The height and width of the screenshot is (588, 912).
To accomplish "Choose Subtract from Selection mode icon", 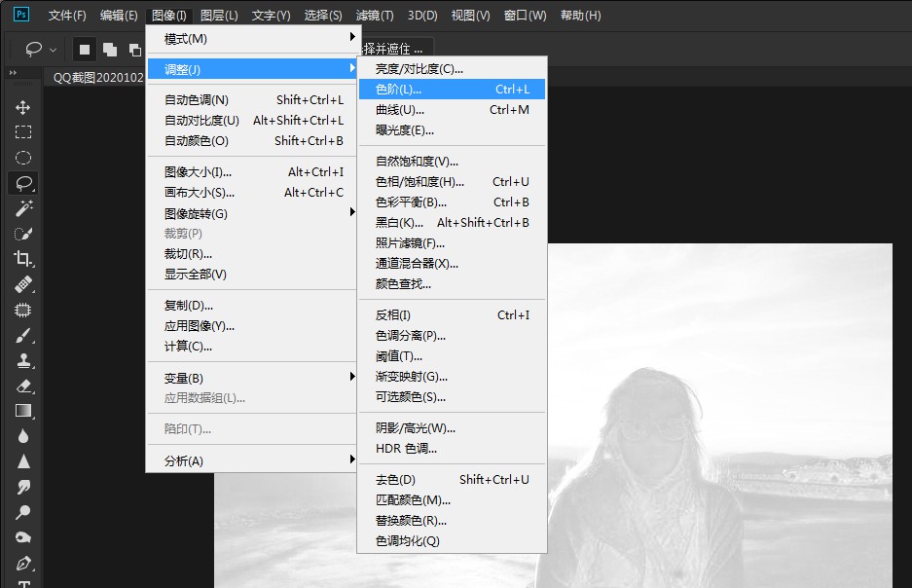I will point(135,50).
